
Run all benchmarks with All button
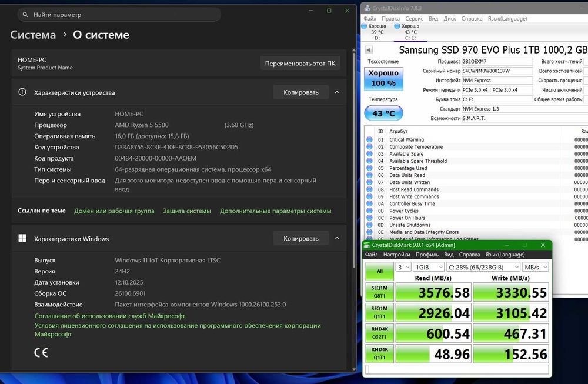(x=379, y=271)
